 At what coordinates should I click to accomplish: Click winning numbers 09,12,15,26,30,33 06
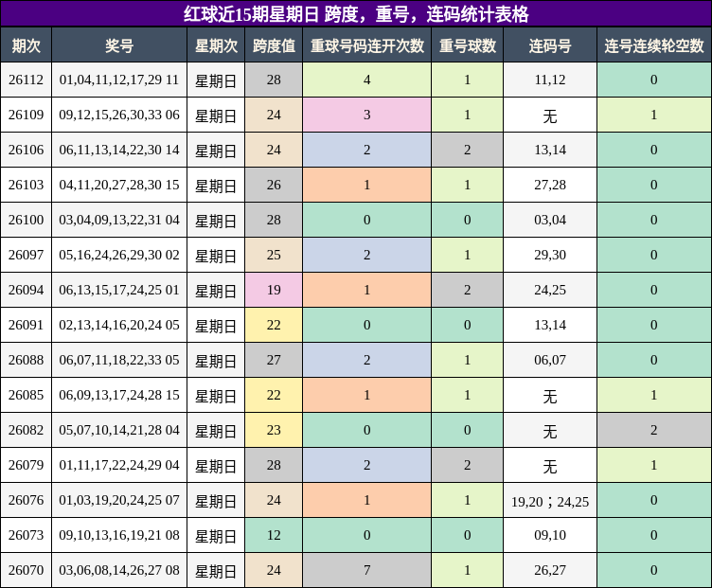click(x=119, y=115)
